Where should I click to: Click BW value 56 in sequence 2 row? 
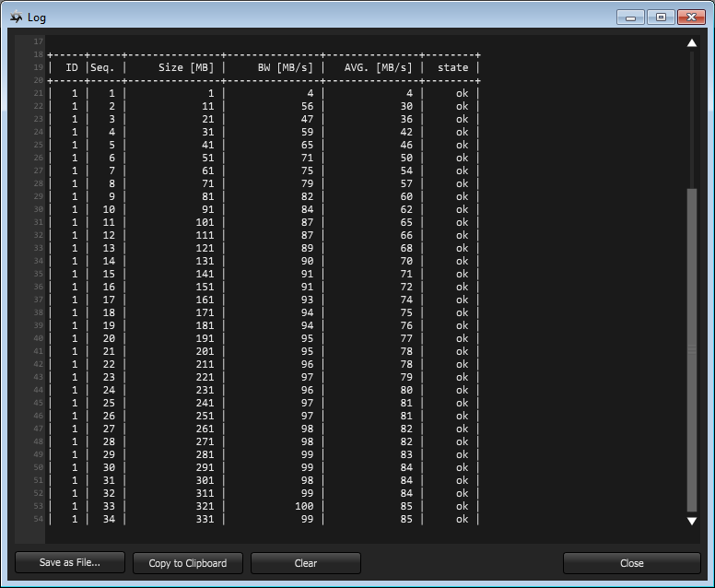click(x=308, y=106)
